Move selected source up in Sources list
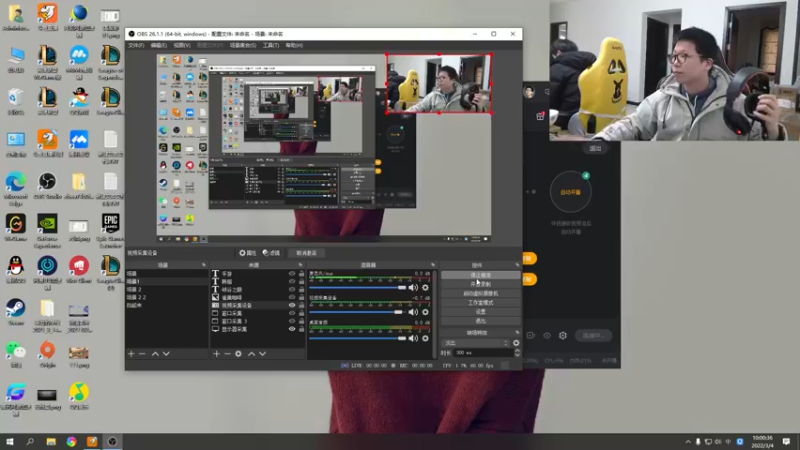Screen dimensions: 800x450 coord(252,354)
